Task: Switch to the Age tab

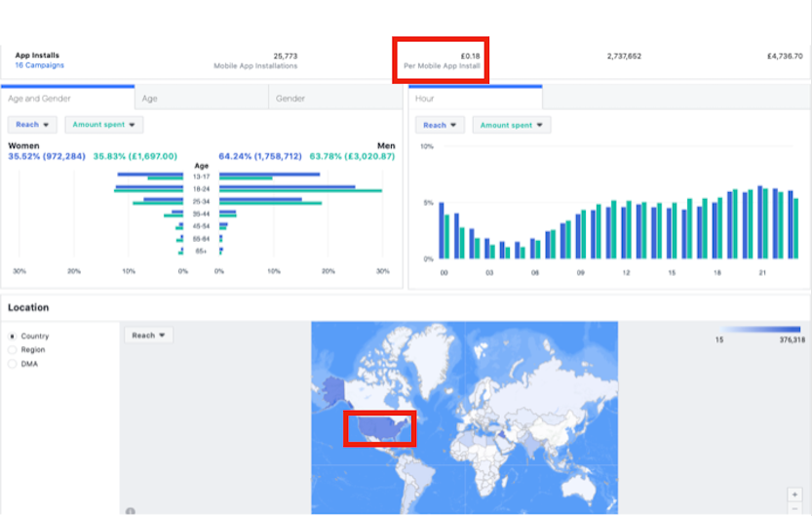Action: point(202,99)
